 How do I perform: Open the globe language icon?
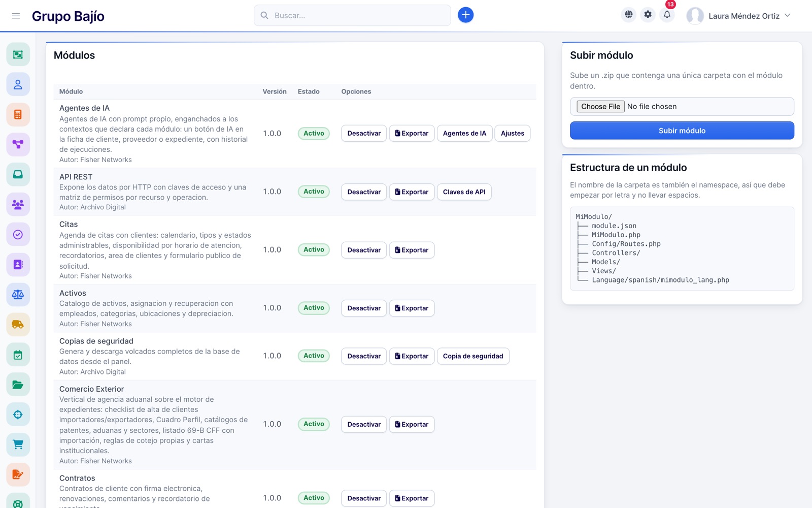pos(629,15)
